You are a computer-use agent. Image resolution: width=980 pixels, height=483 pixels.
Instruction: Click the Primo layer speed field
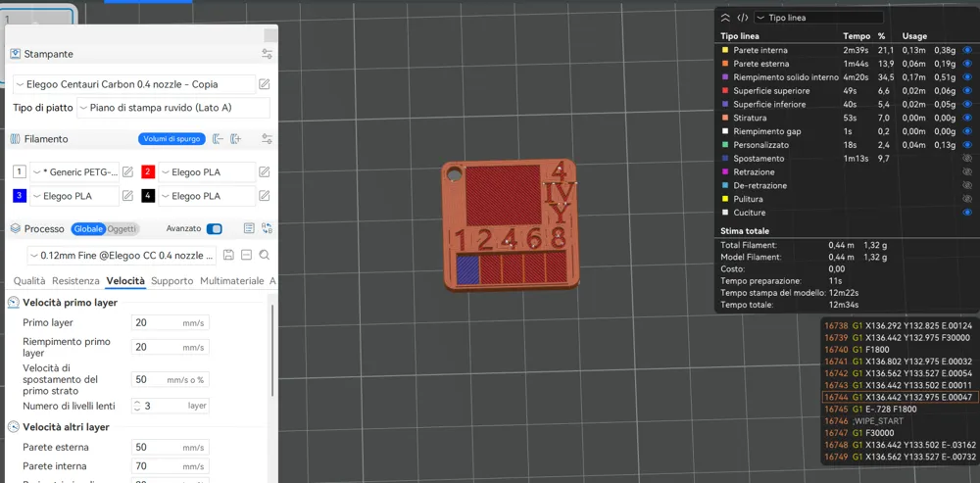(170, 323)
